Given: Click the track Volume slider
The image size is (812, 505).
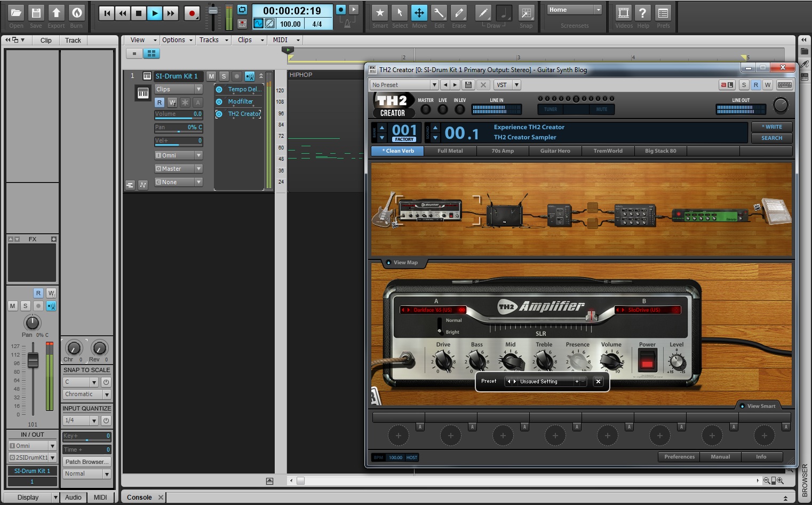Looking at the screenshot, I should 178,114.
